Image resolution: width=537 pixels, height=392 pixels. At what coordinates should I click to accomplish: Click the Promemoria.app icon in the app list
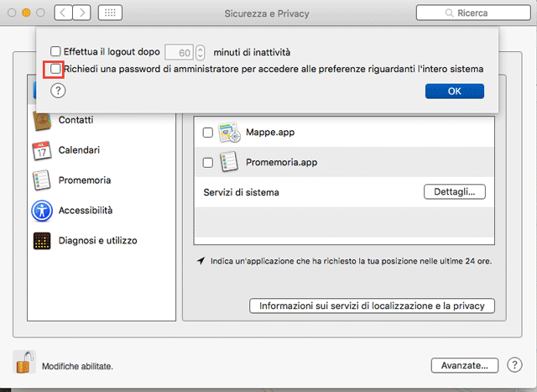(x=229, y=162)
